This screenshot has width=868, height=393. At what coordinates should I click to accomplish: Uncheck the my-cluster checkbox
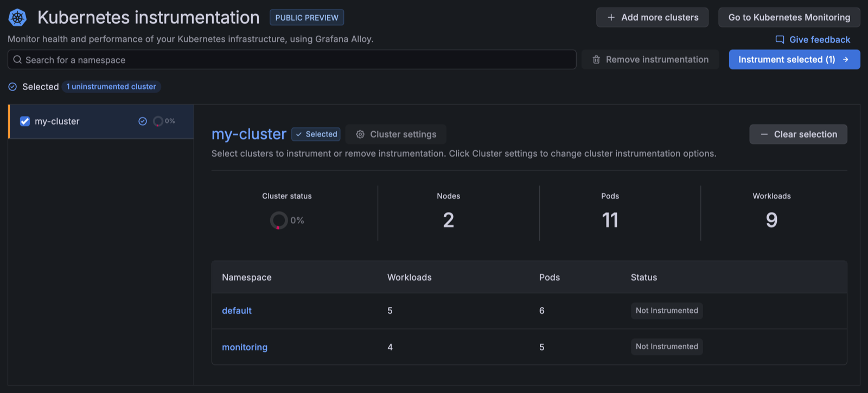(x=25, y=121)
